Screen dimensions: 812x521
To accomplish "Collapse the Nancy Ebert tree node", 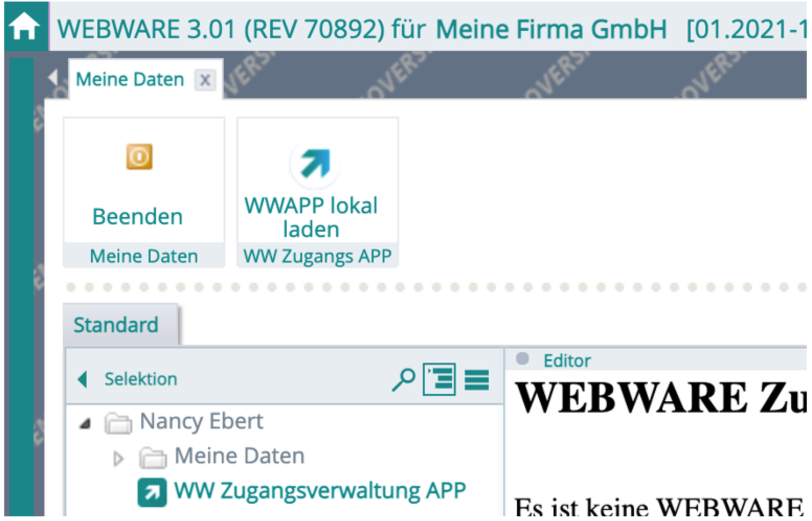I will (85, 423).
